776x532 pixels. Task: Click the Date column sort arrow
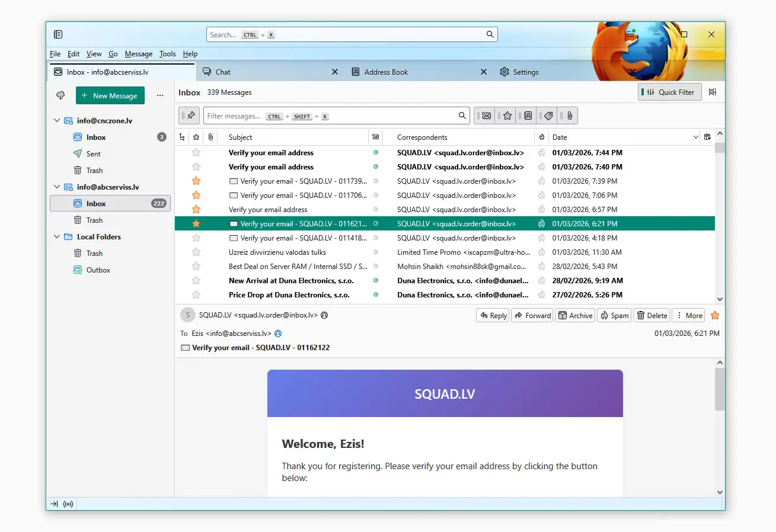pyautogui.click(x=696, y=137)
